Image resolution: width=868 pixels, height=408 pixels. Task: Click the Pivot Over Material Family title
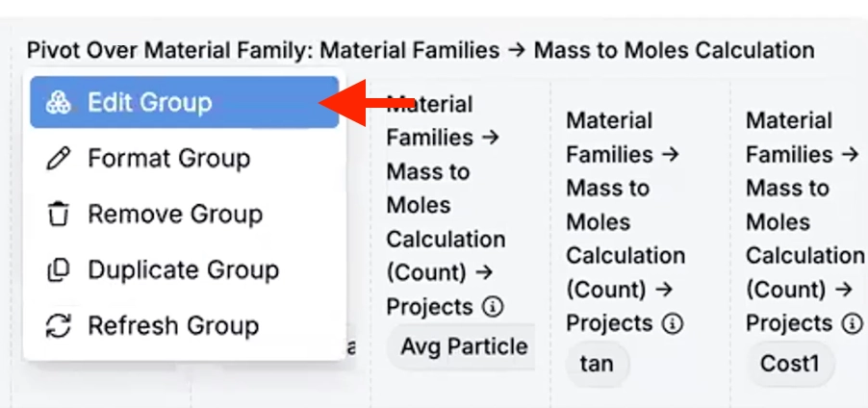coord(420,50)
